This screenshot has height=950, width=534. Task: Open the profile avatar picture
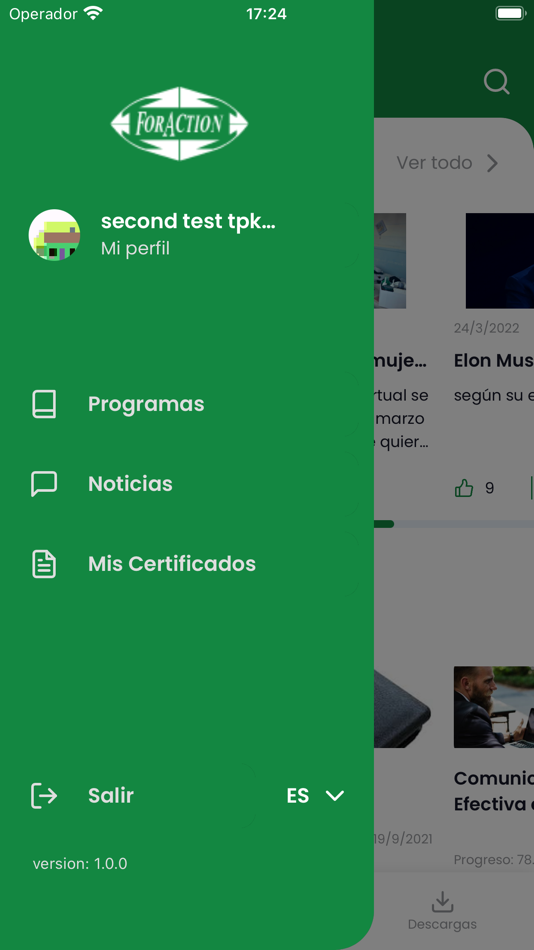[55, 235]
